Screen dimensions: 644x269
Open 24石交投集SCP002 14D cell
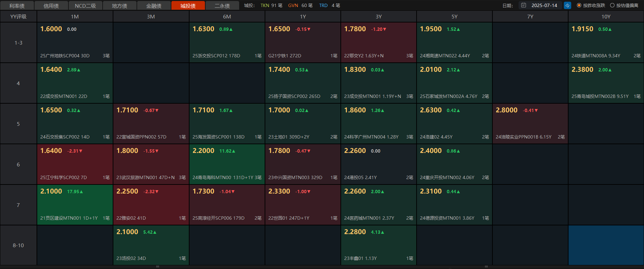click(x=75, y=124)
